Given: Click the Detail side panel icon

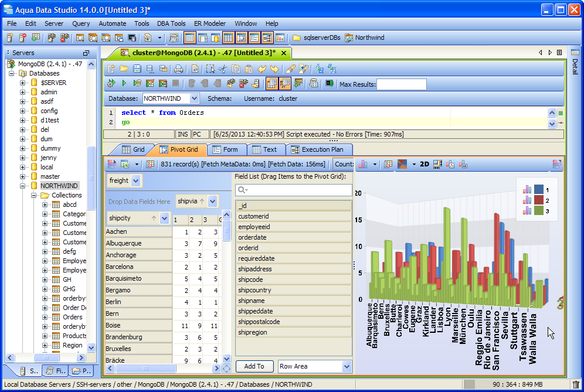Looking at the screenshot, I should (575, 53).
